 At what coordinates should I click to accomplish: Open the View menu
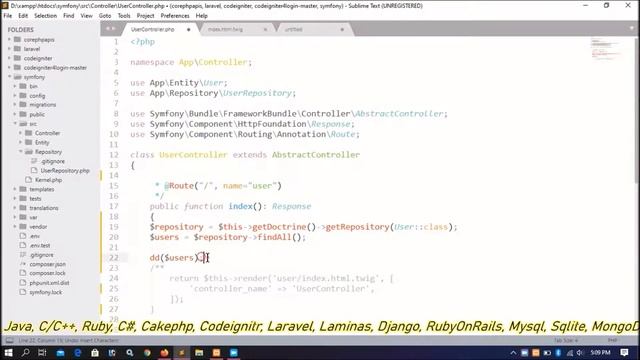point(87,16)
